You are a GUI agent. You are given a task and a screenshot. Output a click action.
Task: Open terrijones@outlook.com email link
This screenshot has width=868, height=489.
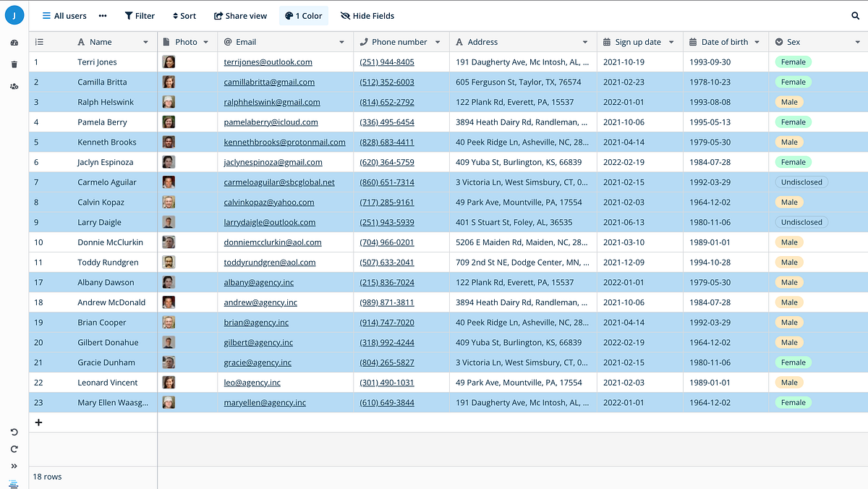(269, 61)
